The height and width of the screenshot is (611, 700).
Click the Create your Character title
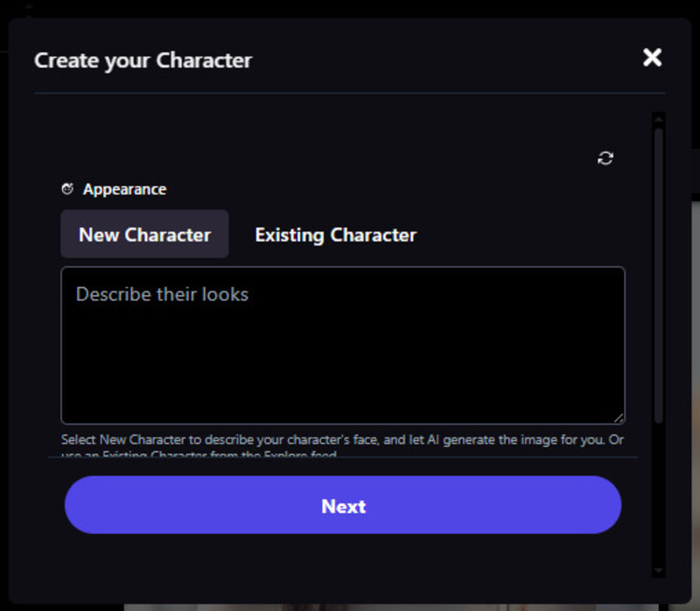(x=143, y=60)
